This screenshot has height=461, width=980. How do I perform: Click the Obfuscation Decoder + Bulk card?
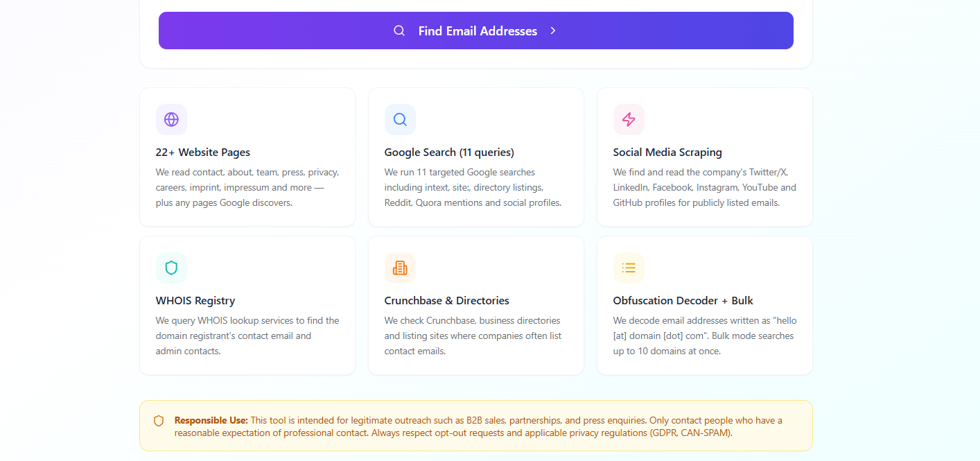point(704,305)
